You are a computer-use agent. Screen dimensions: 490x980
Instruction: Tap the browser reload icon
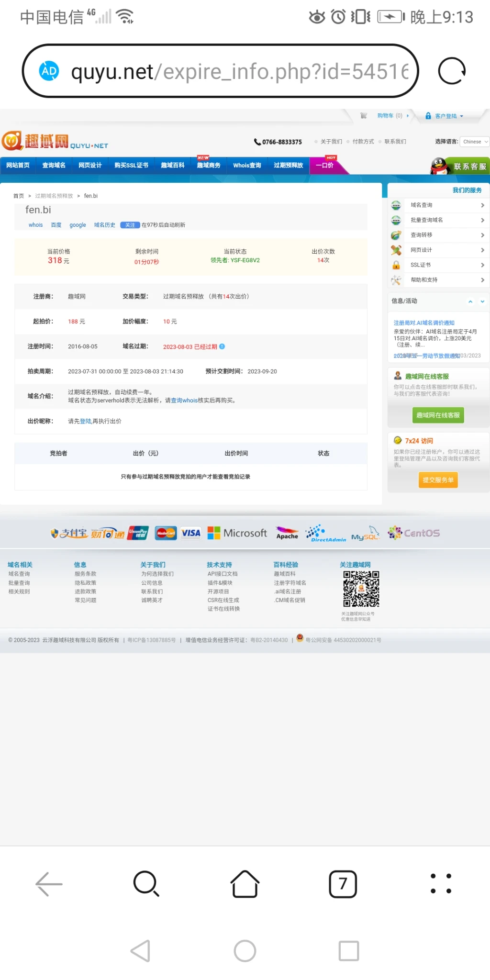tap(452, 71)
